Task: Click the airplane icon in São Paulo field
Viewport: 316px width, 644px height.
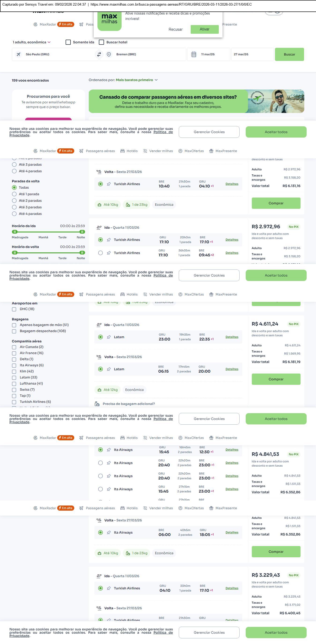Action: point(19,54)
